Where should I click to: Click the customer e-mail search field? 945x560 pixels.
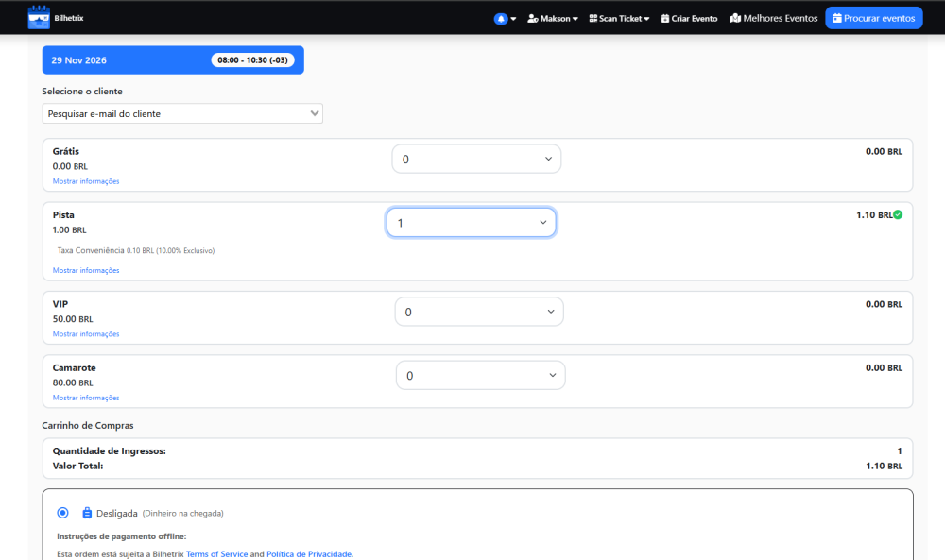coord(182,113)
